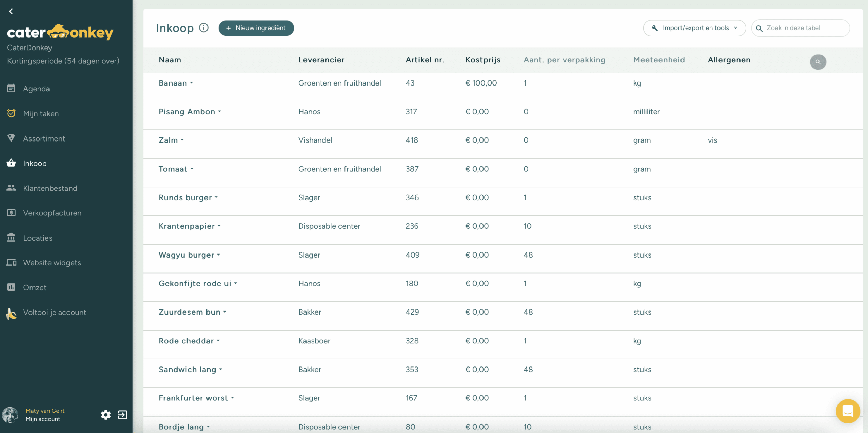Image resolution: width=868 pixels, height=433 pixels.
Task: Click the gray search circle in table header
Action: (x=818, y=62)
